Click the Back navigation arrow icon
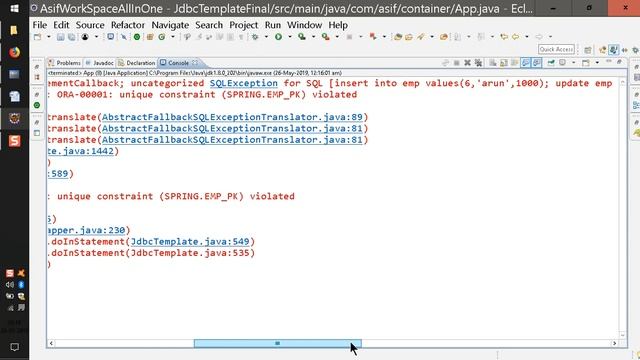Viewport: 640px width, 360px height. click(516, 37)
